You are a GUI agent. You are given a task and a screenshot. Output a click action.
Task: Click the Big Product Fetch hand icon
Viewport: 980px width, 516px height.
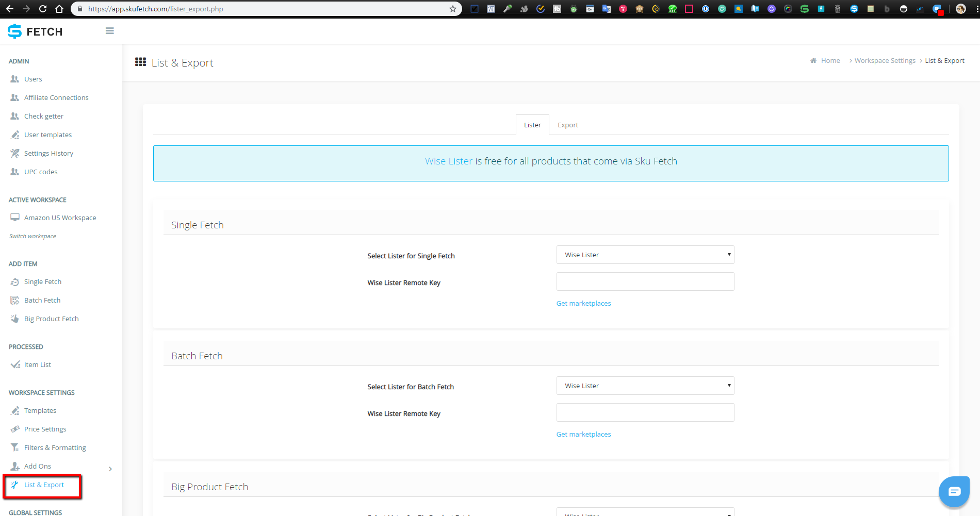pyautogui.click(x=15, y=319)
